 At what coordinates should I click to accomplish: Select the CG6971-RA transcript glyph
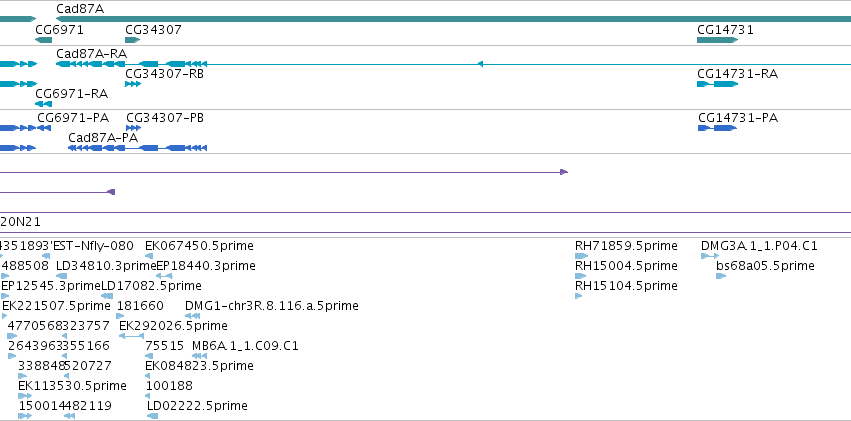pos(43,104)
